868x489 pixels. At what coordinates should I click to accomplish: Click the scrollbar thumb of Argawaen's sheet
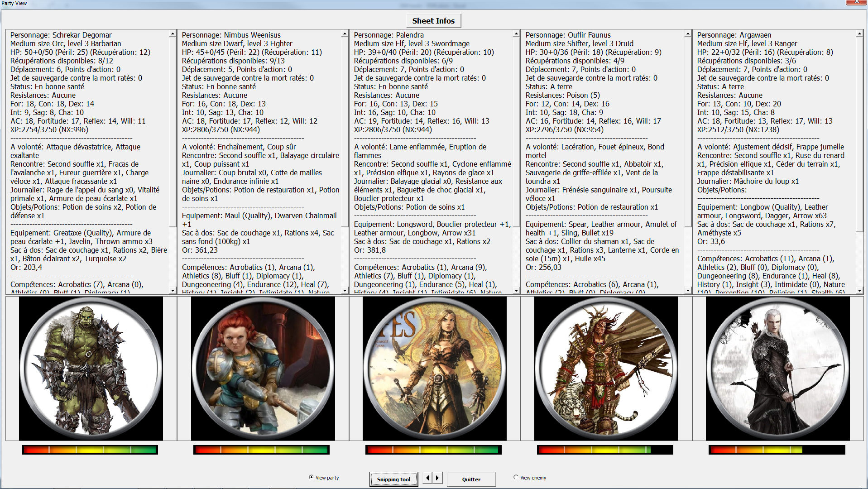(859, 134)
